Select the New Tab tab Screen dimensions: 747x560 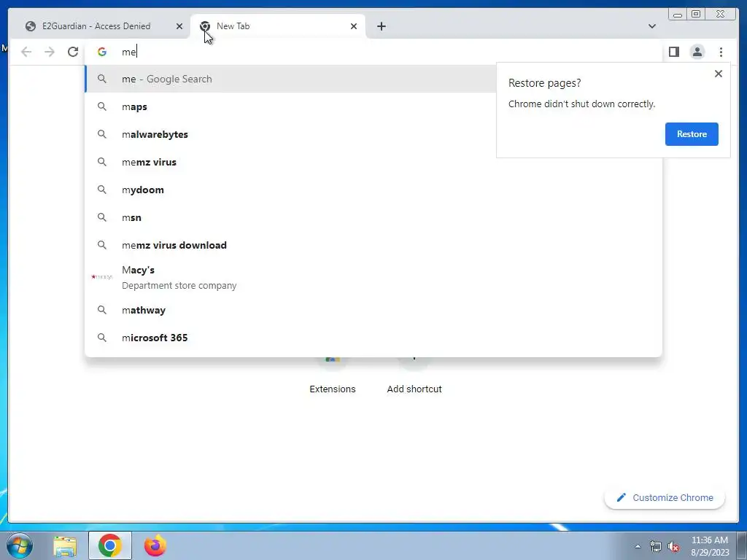[x=277, y=26]
